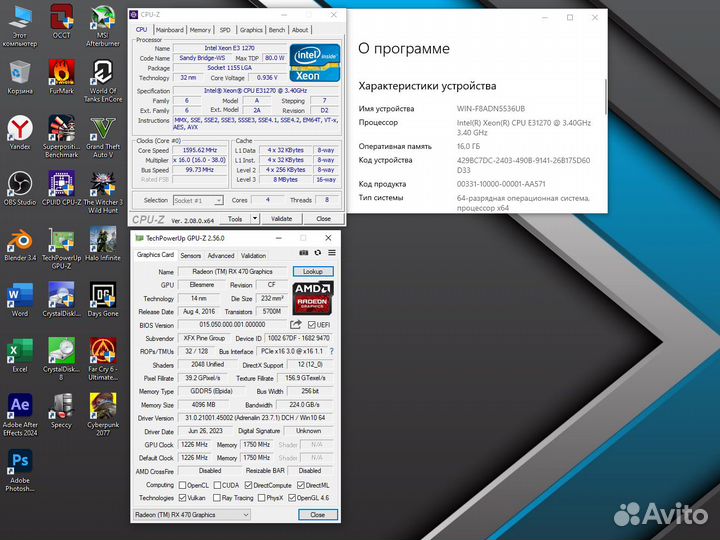Click the CPU-Z Tools button
Image resolution: width=720 pixels, height=540 pixels.
[x=235, y=219]
